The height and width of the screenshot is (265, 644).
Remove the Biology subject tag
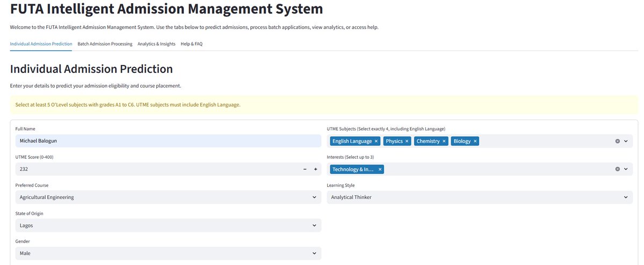coord(475,141)
